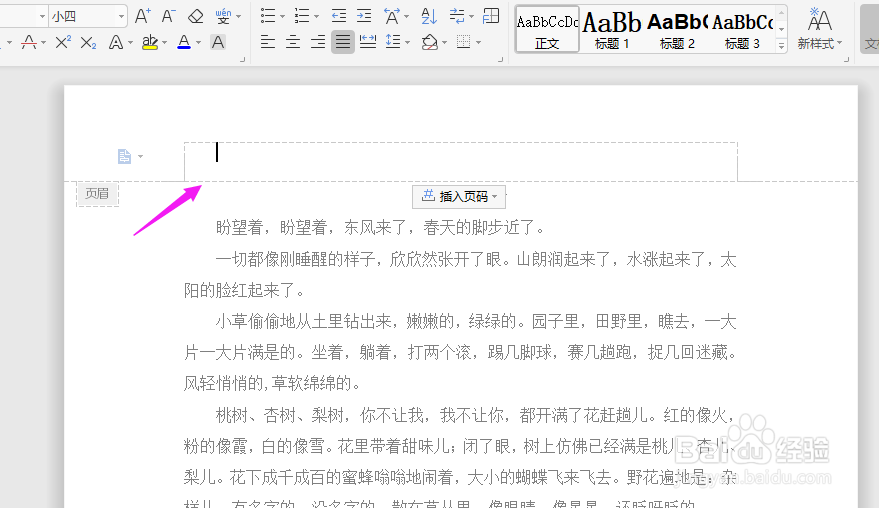Decrease font size with A- icon
The height and width of the screenshot is (508, 879).
coord(168,16)
